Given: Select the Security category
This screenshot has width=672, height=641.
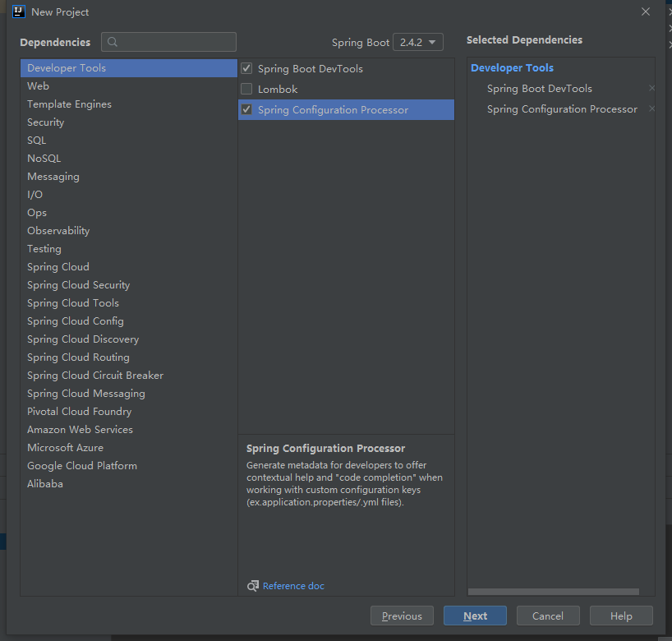Looking at the screenshot, I should pyautogui.click(x=129, y=122).
